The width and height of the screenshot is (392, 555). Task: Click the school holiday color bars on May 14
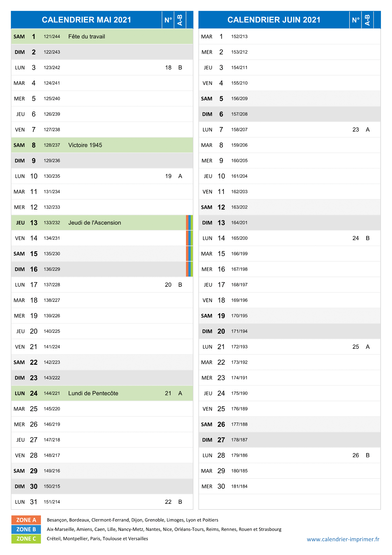tap(190, 238)
